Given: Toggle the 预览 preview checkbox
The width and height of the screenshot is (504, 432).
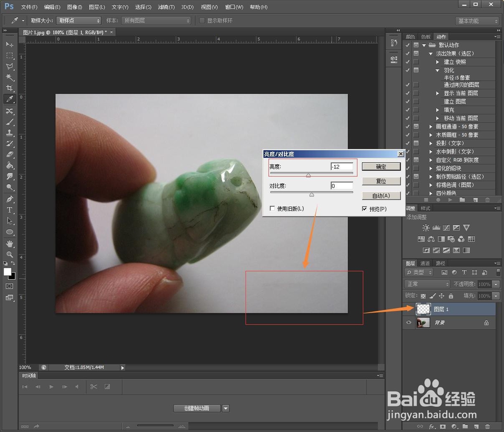Looking at the screenshot, I should pos(364,209).
